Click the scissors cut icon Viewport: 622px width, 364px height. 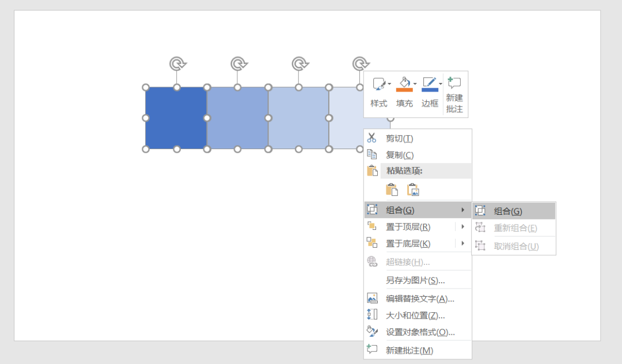[x=371, y=138]
